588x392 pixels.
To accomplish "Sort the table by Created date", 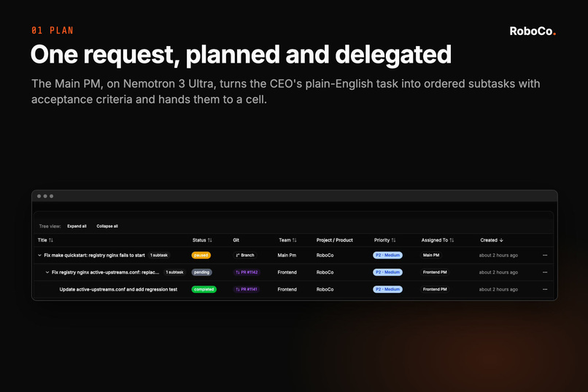I will [x=492, y=240].
